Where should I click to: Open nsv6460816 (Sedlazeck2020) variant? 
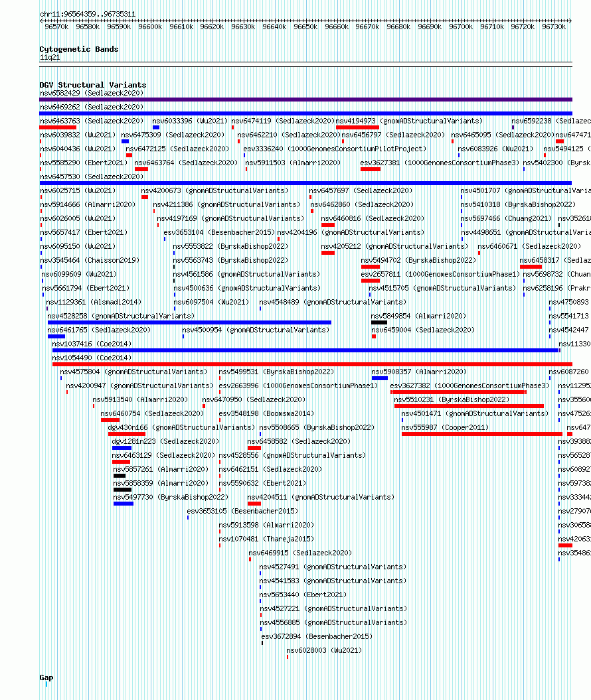tap(373, 219)
